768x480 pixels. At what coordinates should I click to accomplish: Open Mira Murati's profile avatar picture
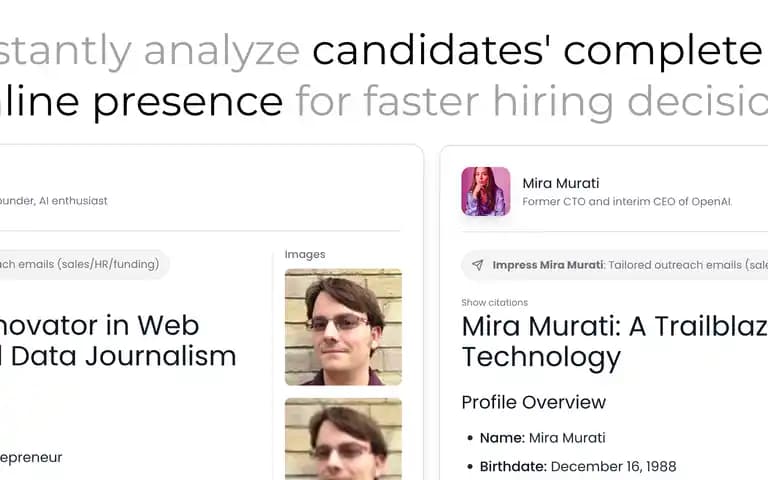486,192
